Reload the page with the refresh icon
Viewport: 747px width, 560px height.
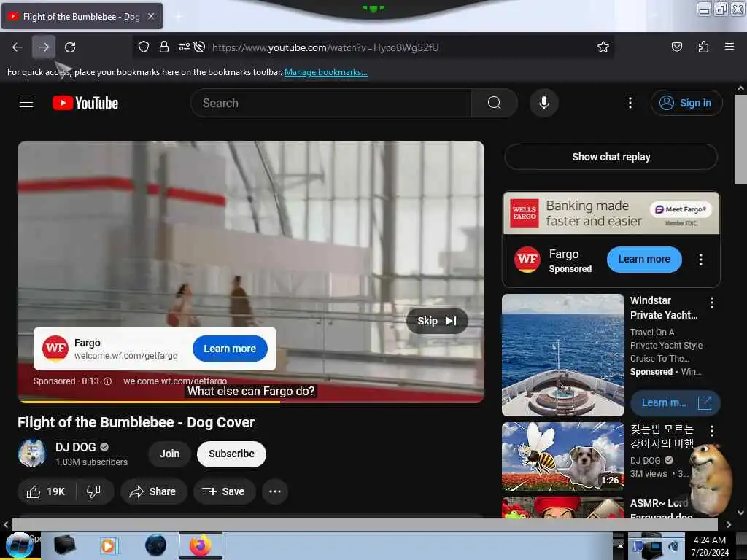70,47
